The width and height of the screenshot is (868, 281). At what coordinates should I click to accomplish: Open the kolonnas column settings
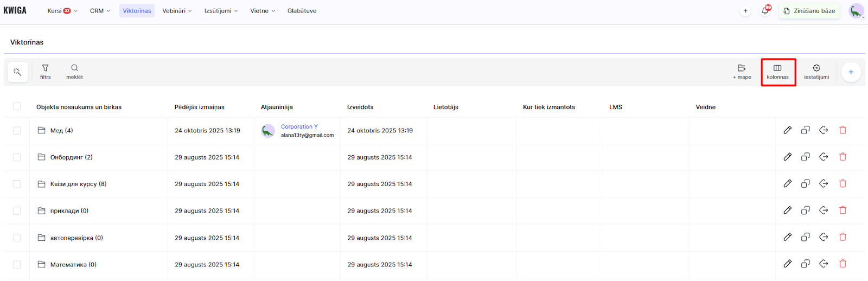pos(777,72)
